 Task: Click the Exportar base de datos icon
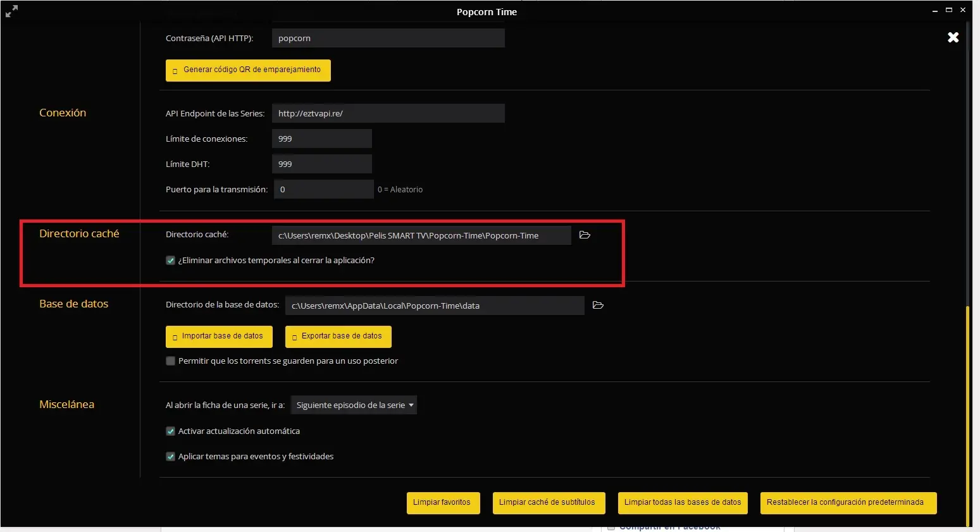295,337
